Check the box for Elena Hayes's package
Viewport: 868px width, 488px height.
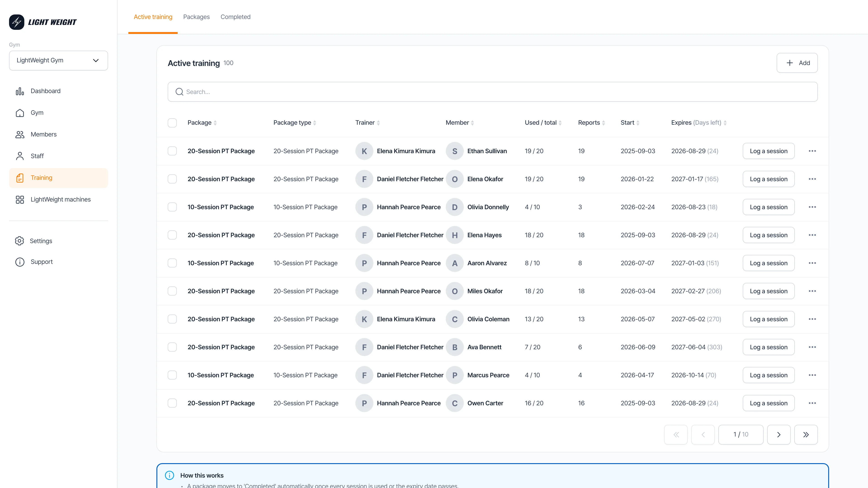[172, 235]
